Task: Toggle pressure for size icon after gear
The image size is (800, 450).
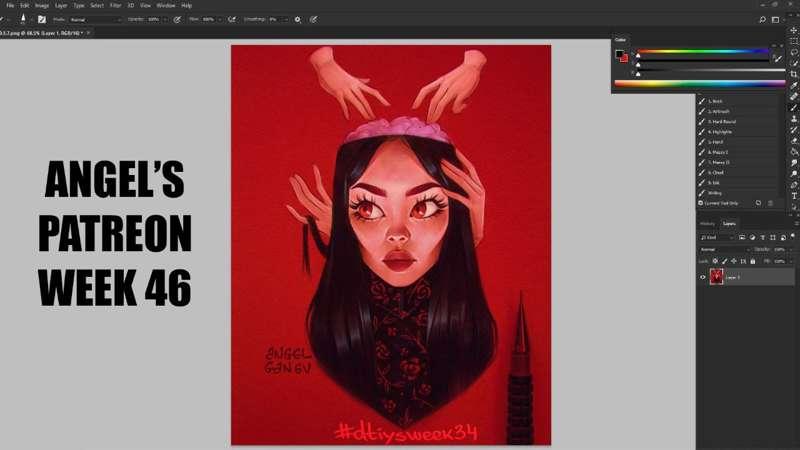Action: 313,19
